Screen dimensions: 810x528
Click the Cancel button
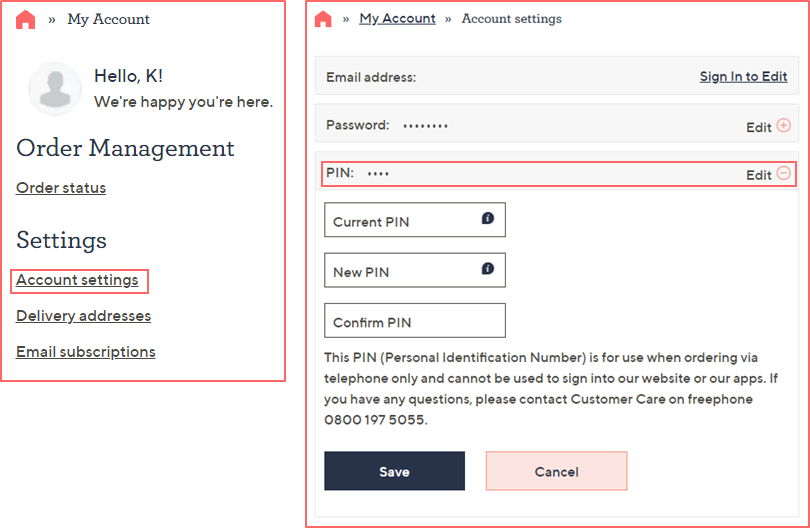tap(556, 471)
